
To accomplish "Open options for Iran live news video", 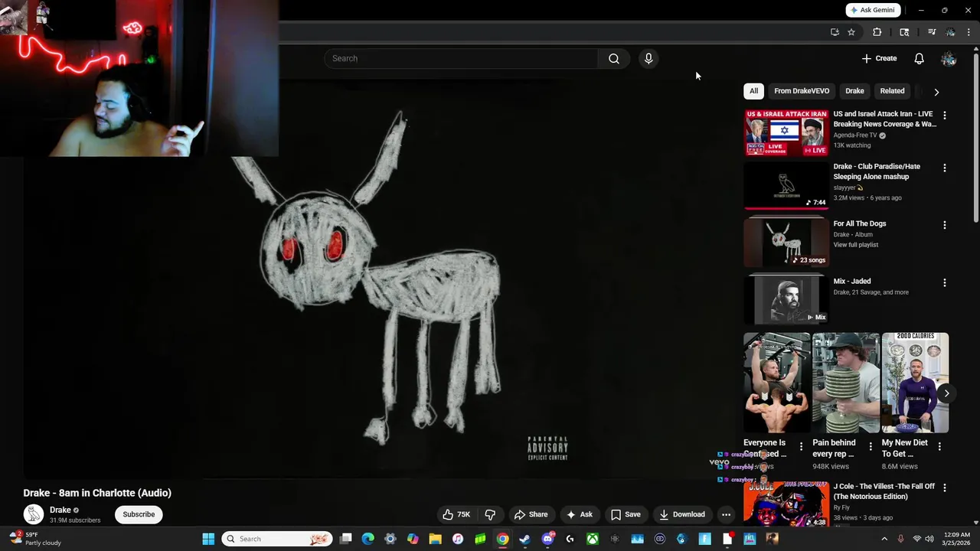I will click(944, 116).
